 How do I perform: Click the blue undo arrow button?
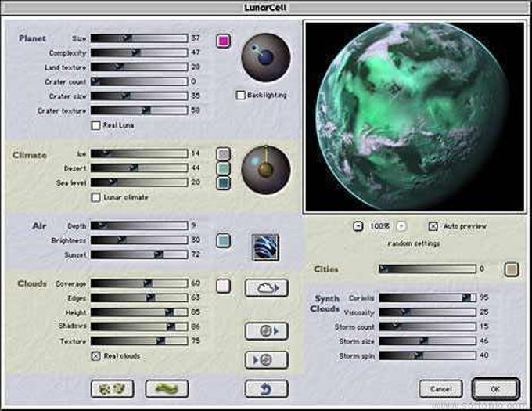pos(266,388)
